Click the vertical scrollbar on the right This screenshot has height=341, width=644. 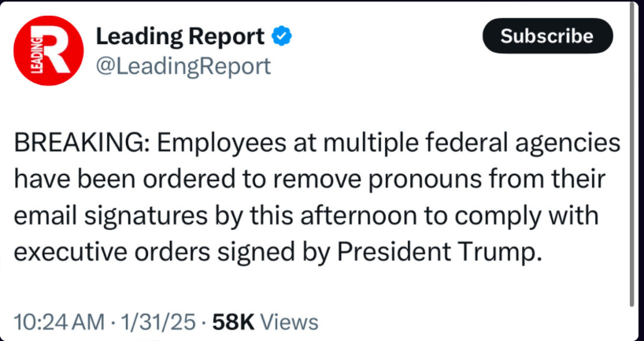634,158
